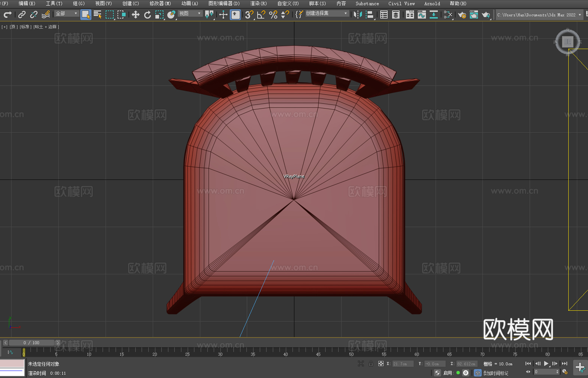Click the Set Keys plus button
The height and width of the screenshot is (378, 588).
(x=580, y=367)
